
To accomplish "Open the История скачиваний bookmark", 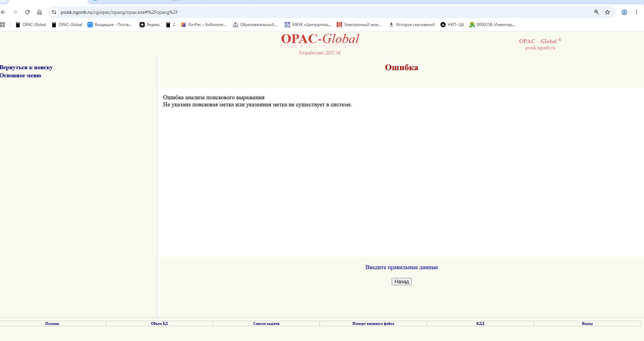I will [x=412, y=25].
